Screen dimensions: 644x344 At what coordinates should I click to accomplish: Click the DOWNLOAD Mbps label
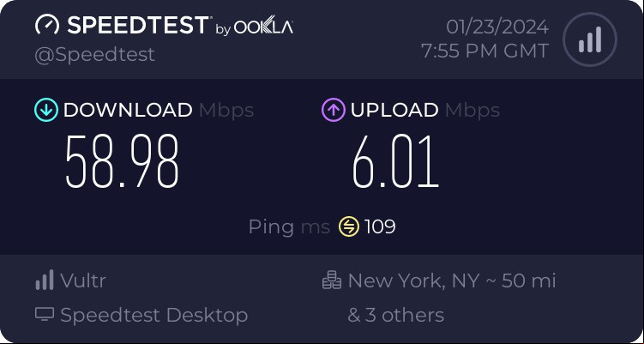[159, 110]
